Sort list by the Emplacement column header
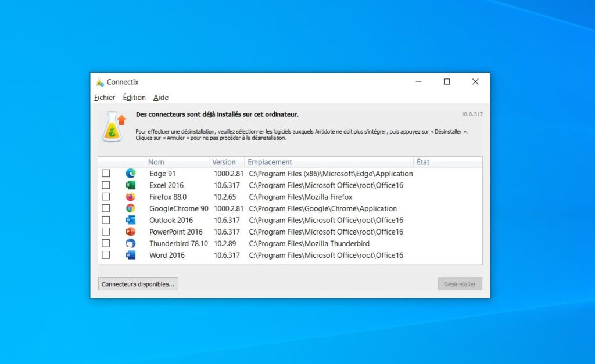The image size is (595, 364). tap(329, 162)
